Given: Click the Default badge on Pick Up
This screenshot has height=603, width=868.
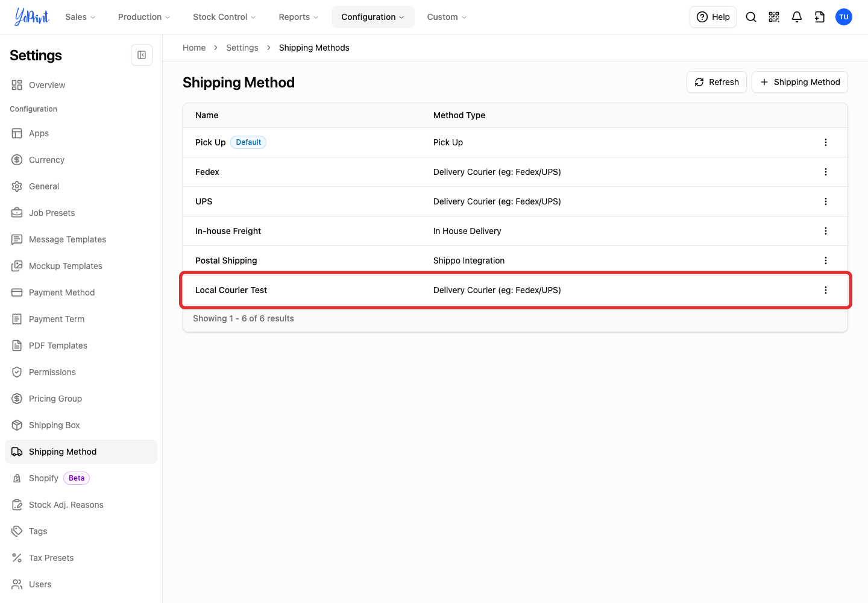Looking at the screenshot, I should pyautogui.click(x=248, y=142).
